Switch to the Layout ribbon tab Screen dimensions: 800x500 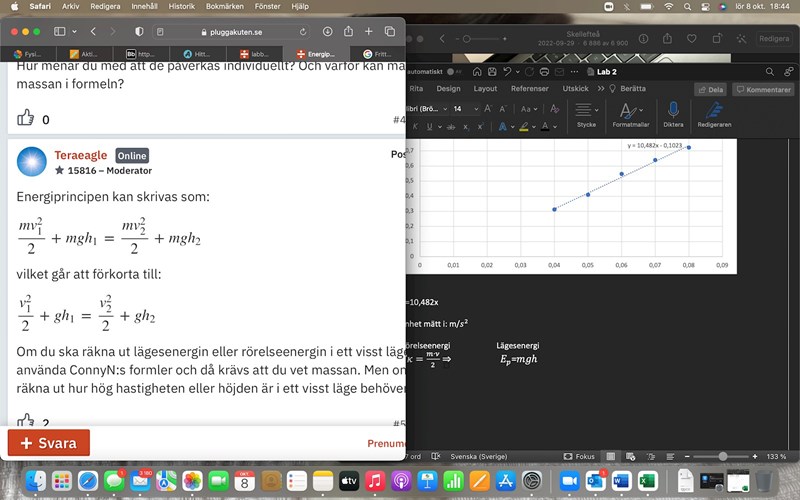coord(485,89)
